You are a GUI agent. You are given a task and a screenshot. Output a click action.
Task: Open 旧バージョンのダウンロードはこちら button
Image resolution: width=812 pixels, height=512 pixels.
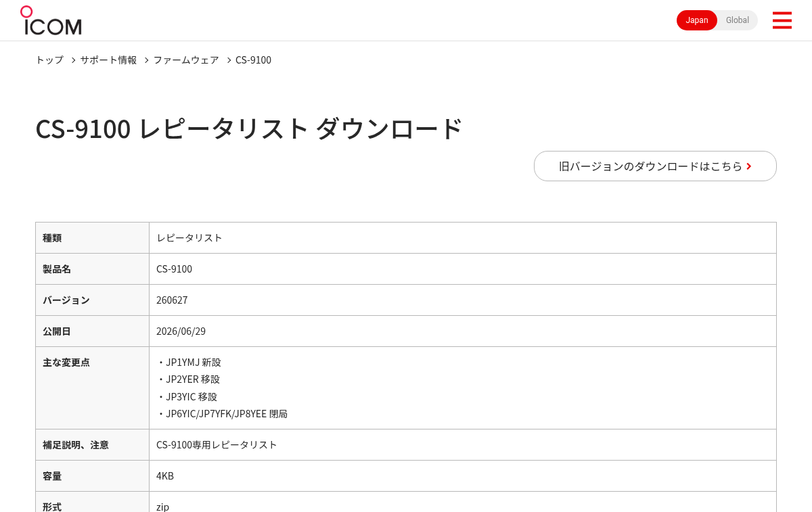655,166
